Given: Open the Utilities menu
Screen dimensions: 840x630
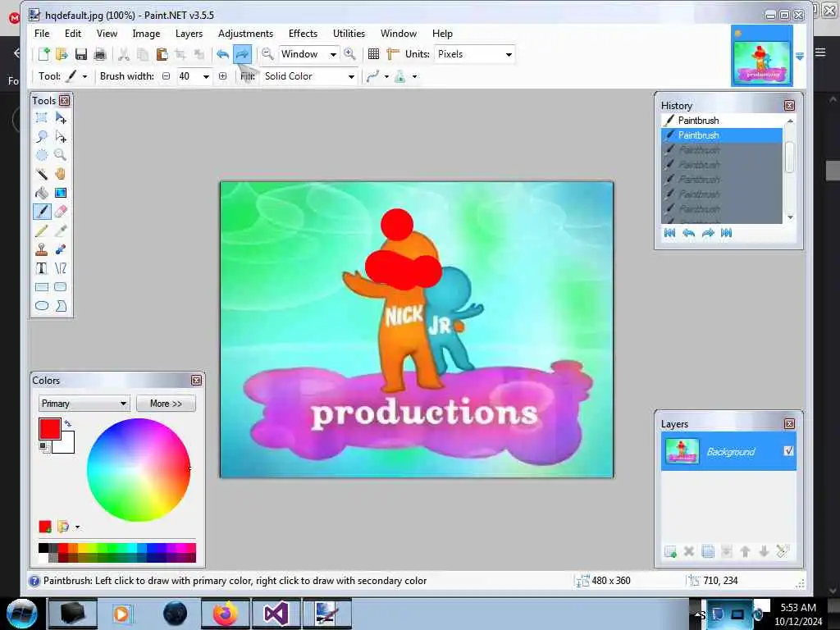Looking at the screenshot, I should pos(349,33).
